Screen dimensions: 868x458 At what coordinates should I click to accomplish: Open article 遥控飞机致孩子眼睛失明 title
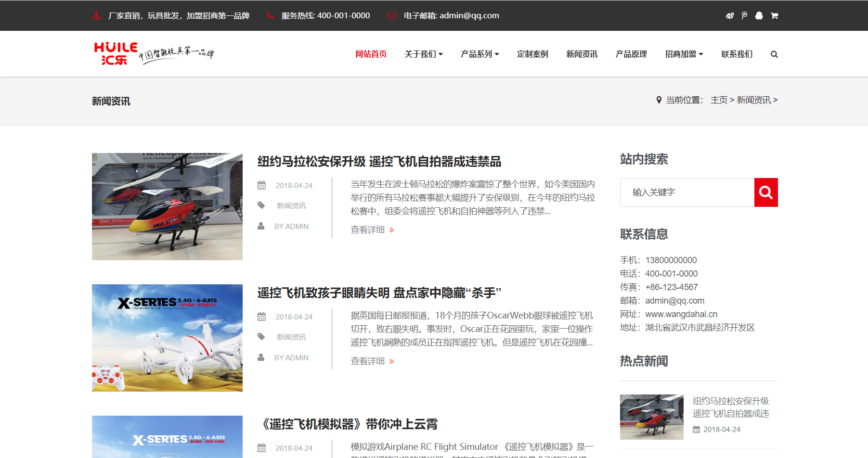[x=379, y=293]
